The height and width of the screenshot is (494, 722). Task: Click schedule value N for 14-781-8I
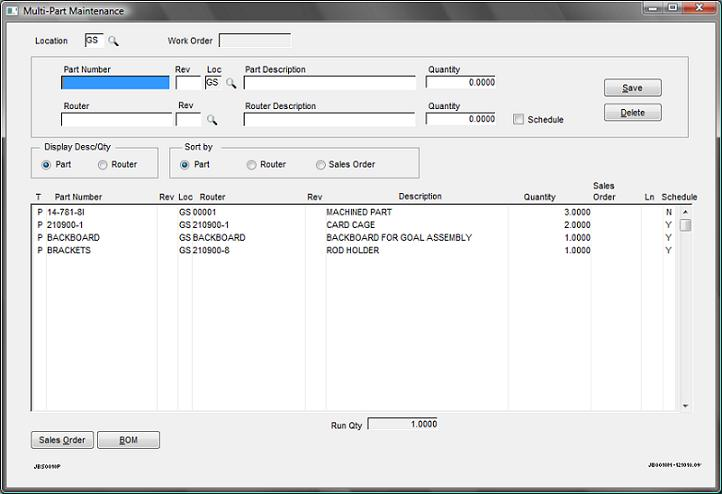669,212
